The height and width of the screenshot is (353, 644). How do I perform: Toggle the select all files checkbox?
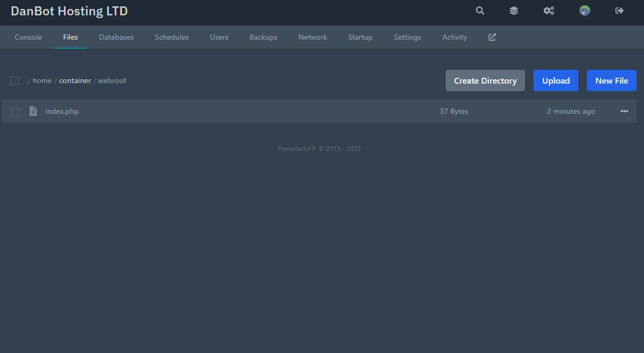[x=15, y=80]
